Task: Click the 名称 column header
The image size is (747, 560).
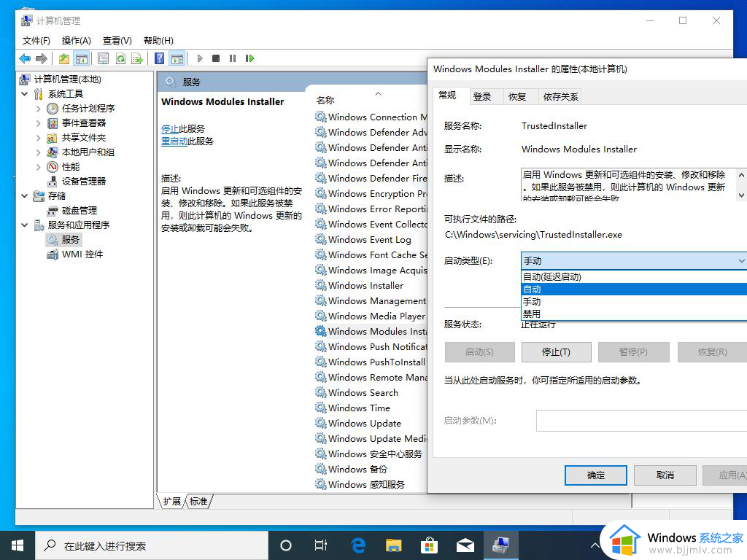Action: pyautogui.click(x=325, y=100)
